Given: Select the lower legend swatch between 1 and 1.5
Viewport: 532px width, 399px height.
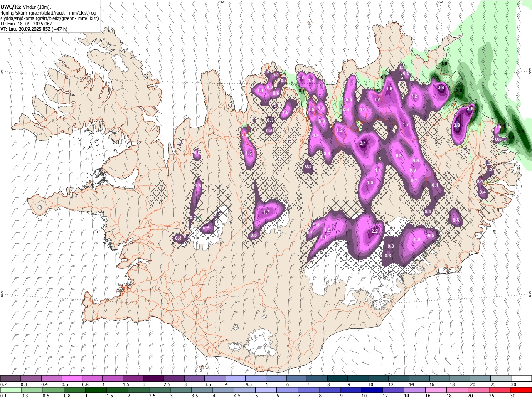Looking at the screenshot, I should coord(96,390).
